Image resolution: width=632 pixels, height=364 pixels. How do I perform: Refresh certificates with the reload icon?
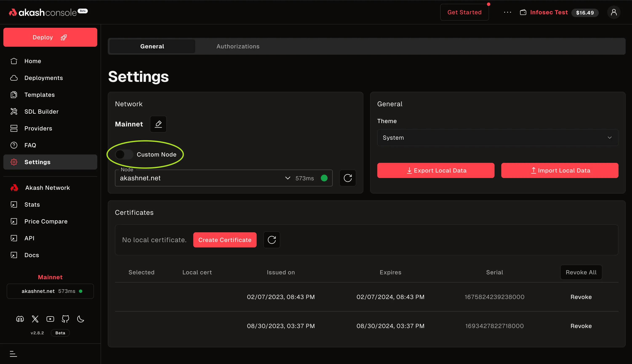pyautogui.click(x=272, y=240)
